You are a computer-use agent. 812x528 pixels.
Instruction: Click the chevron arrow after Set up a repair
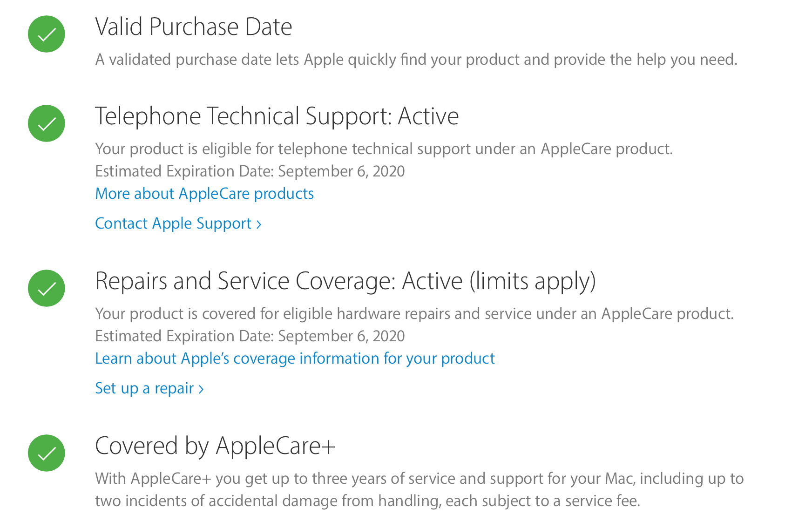(x=201, y=389)
